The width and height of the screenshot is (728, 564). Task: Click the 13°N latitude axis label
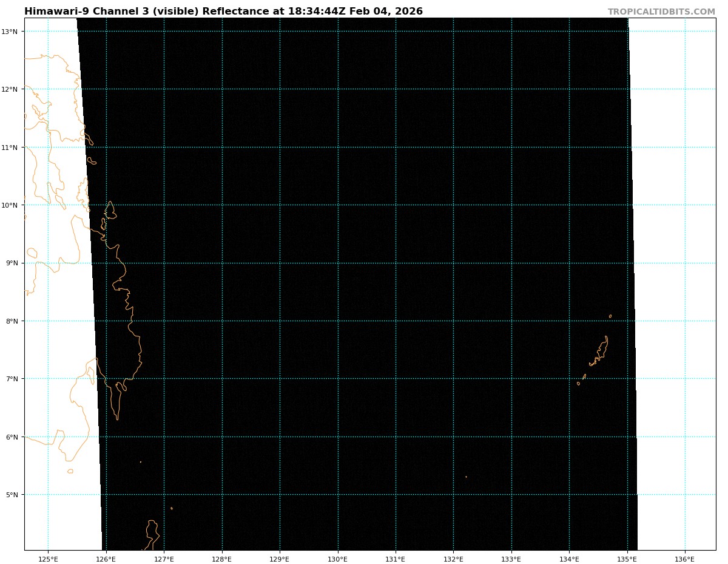(x=12, y=32)
